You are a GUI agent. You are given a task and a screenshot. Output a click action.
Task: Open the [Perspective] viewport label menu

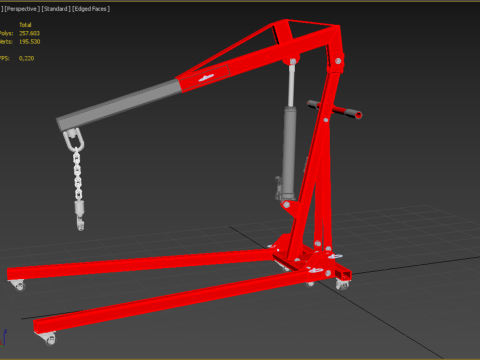point(22,9)
